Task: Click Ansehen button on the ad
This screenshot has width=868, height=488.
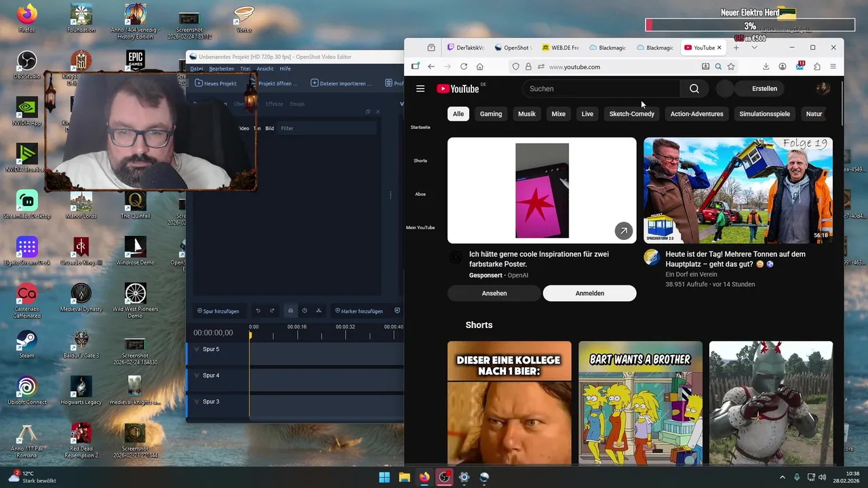Action: [x=494, y=293]
